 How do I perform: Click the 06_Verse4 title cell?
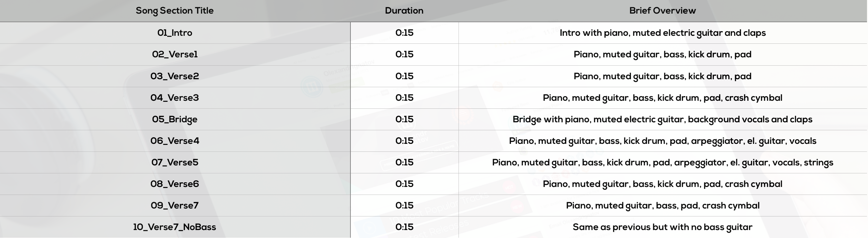click(174, 141)
